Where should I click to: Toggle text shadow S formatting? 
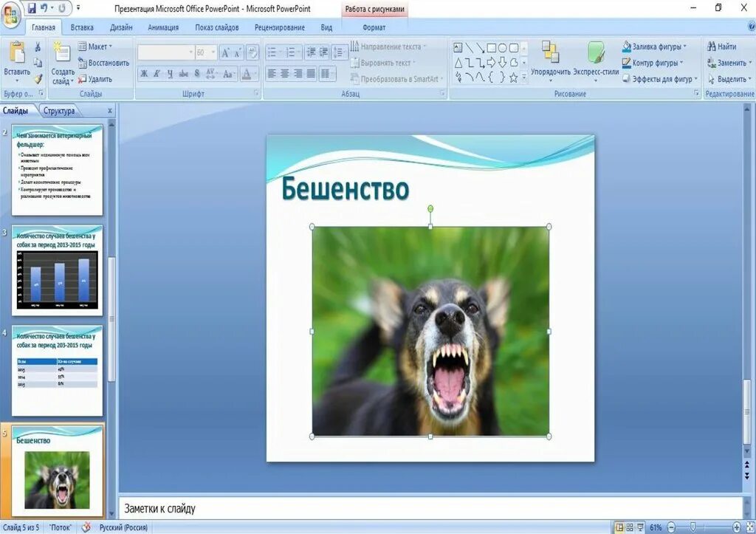196,74
